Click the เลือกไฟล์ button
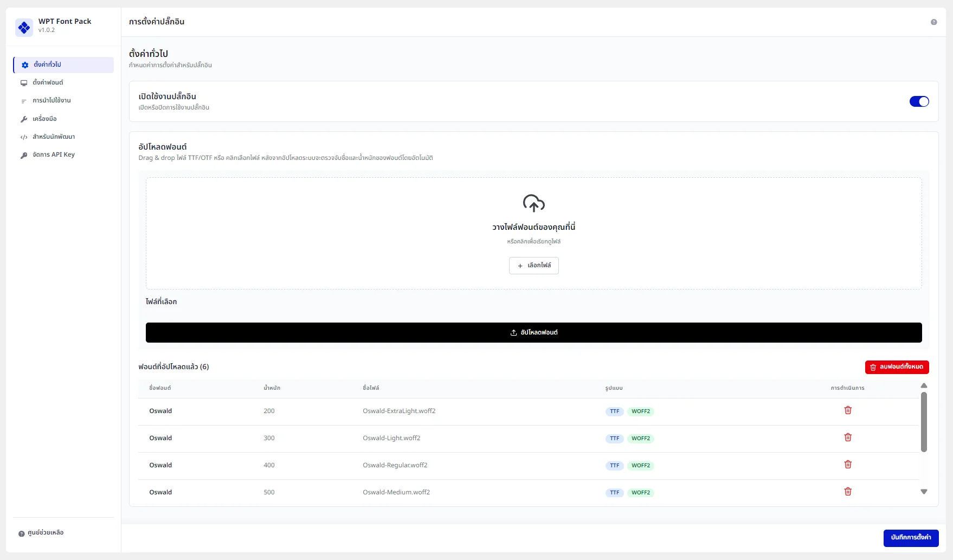This screenshot has width=953, height=560. (x=534, y=266)
